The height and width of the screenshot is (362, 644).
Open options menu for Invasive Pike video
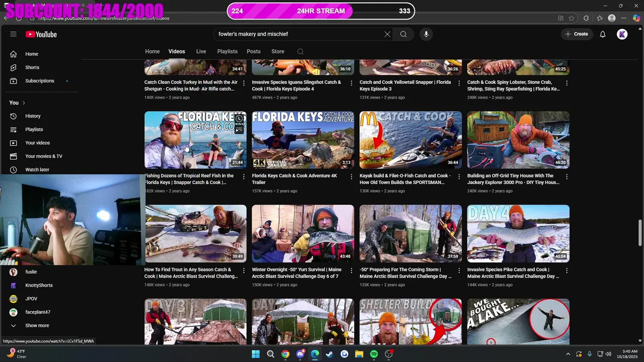point(567,270)
